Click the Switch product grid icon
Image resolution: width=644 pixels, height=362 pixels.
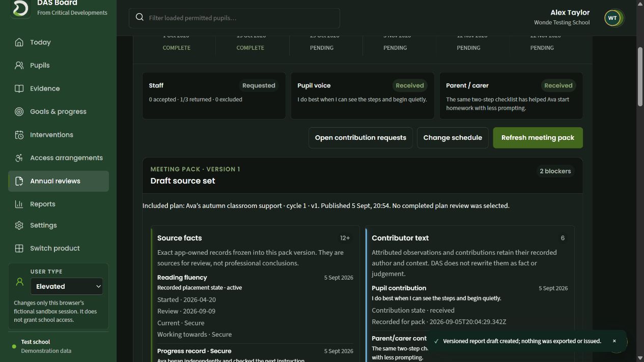pyautogui.click(x=19, y=248)
